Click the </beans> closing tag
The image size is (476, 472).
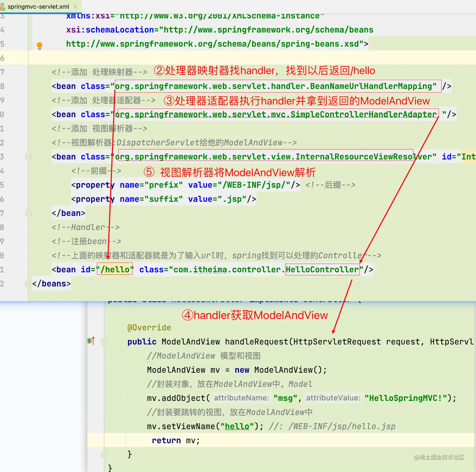(x=51, y=284)
